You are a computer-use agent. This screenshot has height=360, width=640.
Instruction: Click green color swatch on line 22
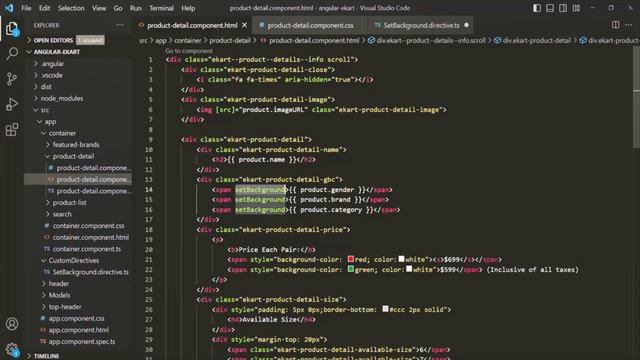tap(351, 269)
